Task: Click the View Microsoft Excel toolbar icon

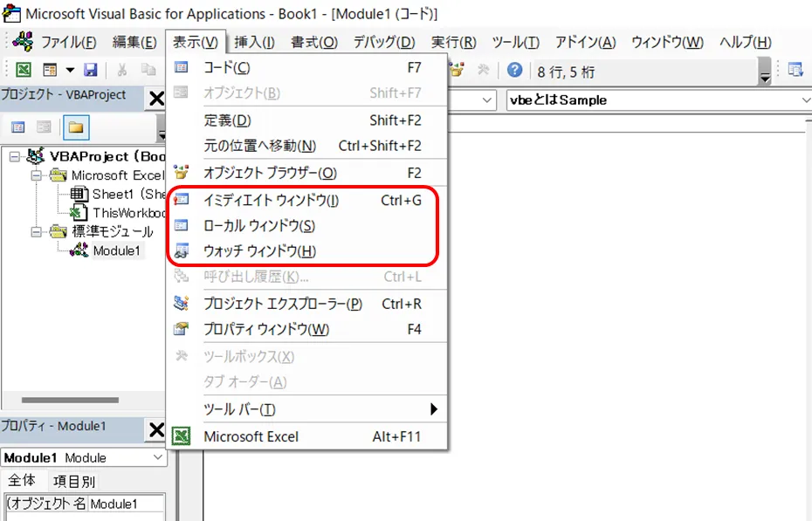Action: [24, 70]
